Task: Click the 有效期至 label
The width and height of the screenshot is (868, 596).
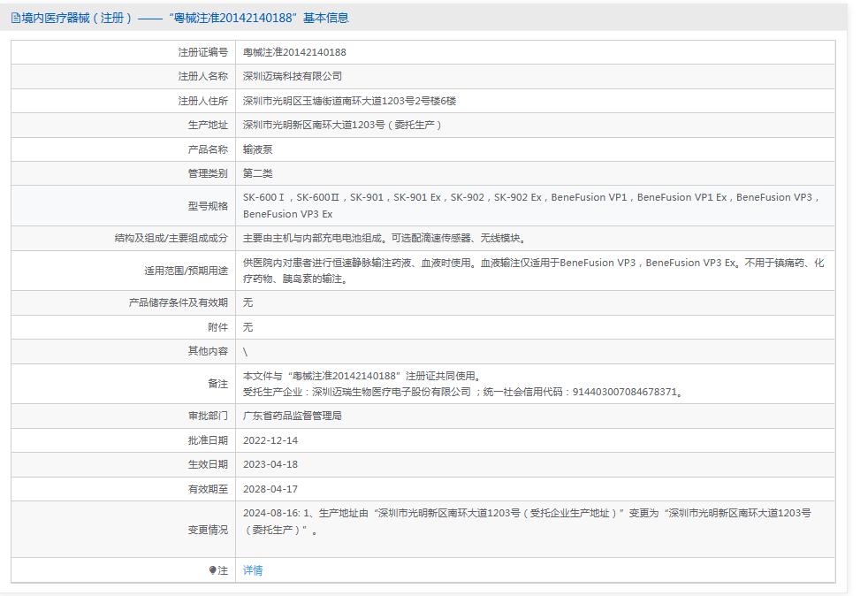Action: tap(208, 489)
